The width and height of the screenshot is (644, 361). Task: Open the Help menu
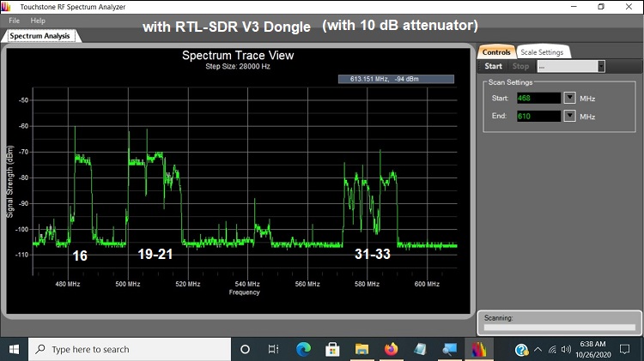(x=38, y=20)
